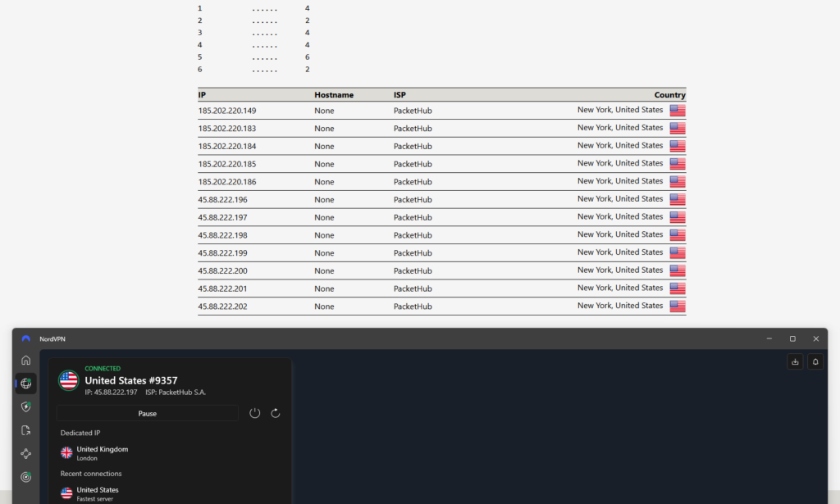Click the Country column header
The height and width of the screenshot is (504, 840).
click(669, 95)
